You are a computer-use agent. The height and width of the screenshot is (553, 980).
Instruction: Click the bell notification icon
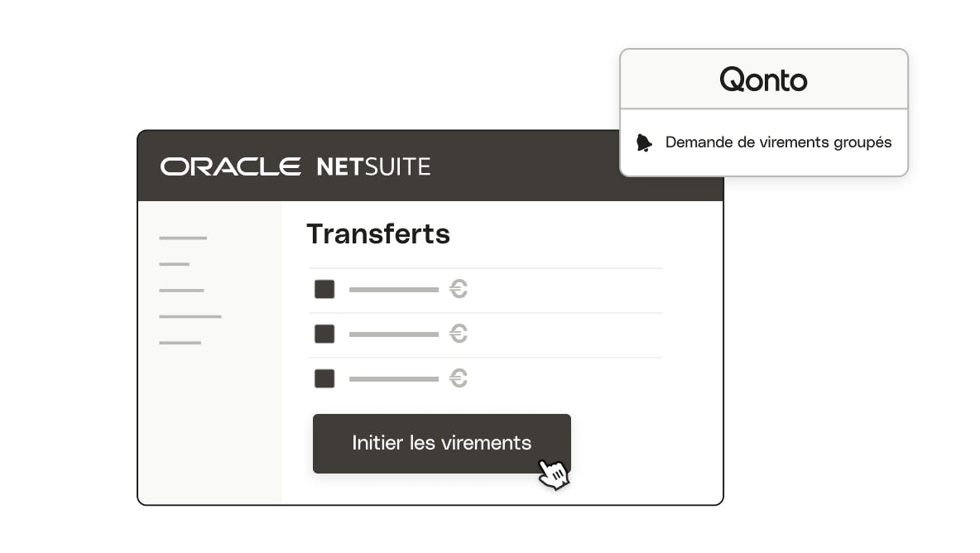coord(644,143)
